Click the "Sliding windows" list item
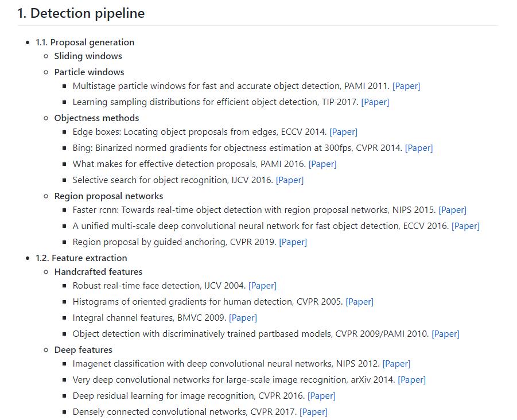The height and width of the screenshot is (420, 517). point(88,56)
